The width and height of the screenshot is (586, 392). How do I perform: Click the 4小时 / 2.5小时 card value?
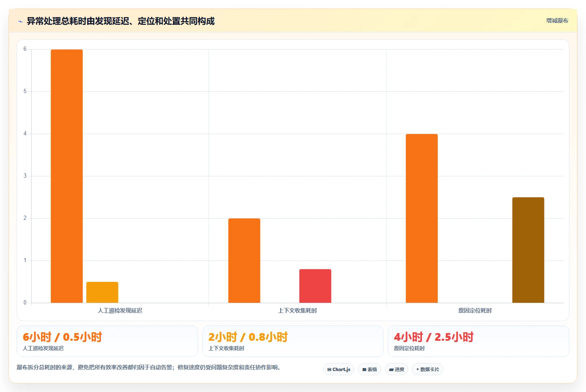434,337
